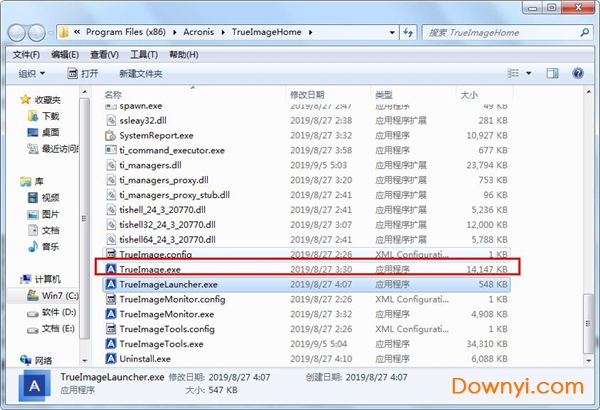Image resolution: width=600 pixels, height=410 pixels.
Task: Expand the Program Files (x86) breadcrumb arrow
Action: (x=174, y=33)
